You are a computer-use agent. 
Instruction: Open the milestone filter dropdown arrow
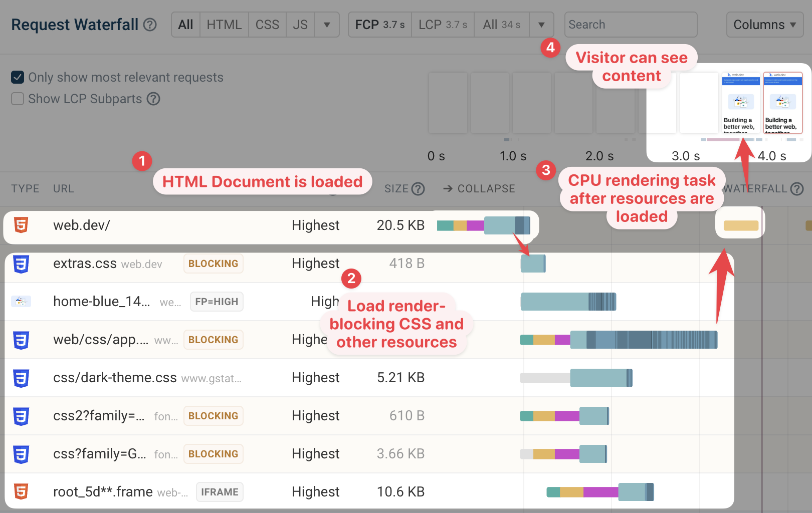coord(541,25)
